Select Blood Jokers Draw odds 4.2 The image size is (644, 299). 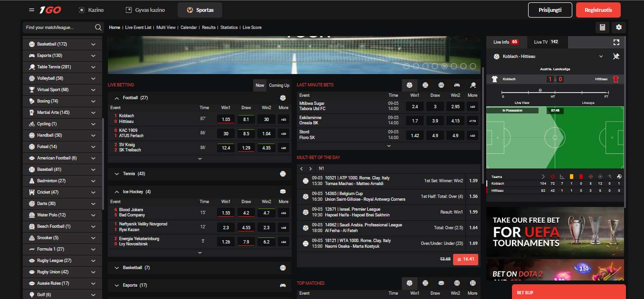click(246, 213)
